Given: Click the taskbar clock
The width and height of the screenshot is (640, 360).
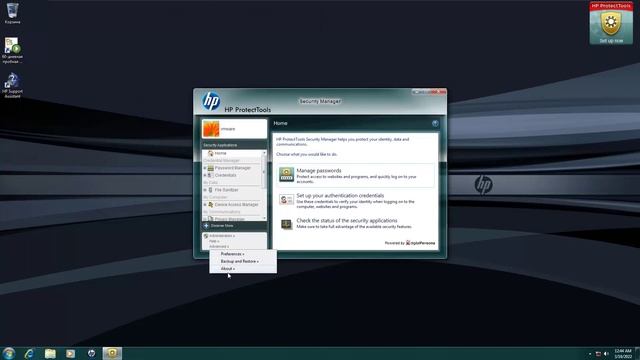Looking at the screenshot, I should [x=623, y=353].
